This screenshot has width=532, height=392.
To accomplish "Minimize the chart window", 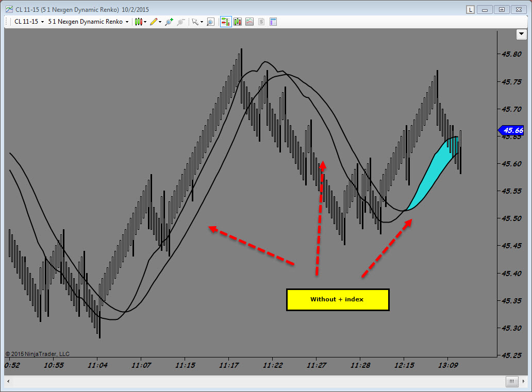I will (485, 10).
